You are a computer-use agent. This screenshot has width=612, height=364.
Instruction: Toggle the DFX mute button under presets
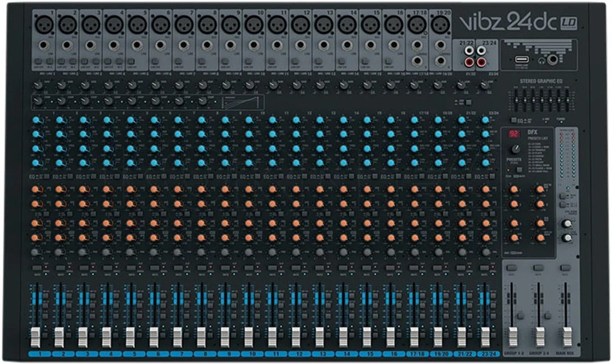520,170
